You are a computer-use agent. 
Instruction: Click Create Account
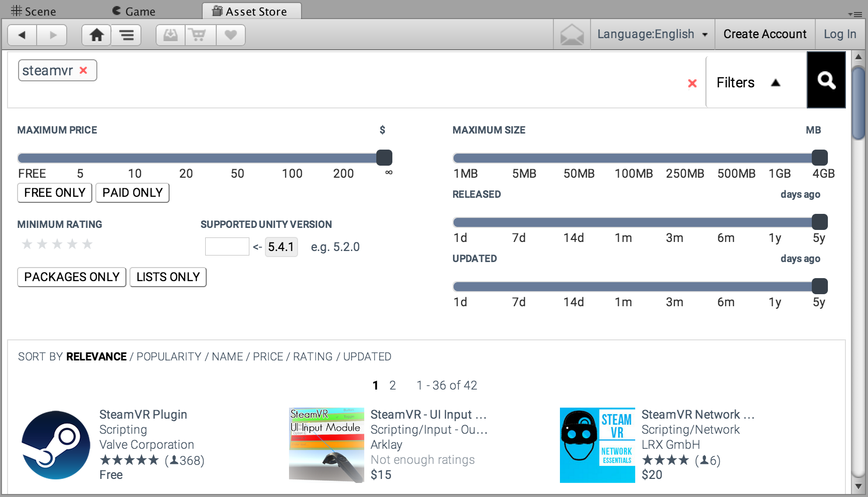point(765,34)
